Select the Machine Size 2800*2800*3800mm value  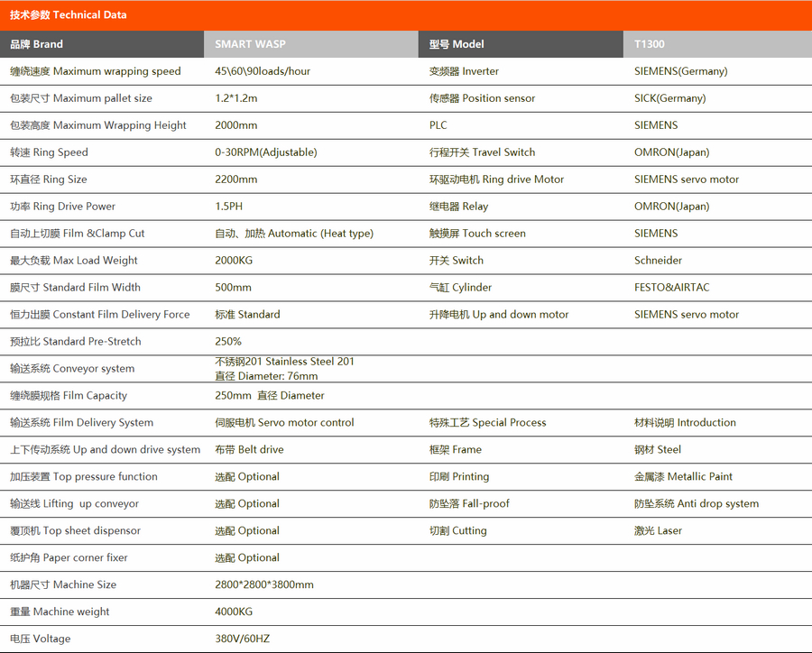point(264,585)
